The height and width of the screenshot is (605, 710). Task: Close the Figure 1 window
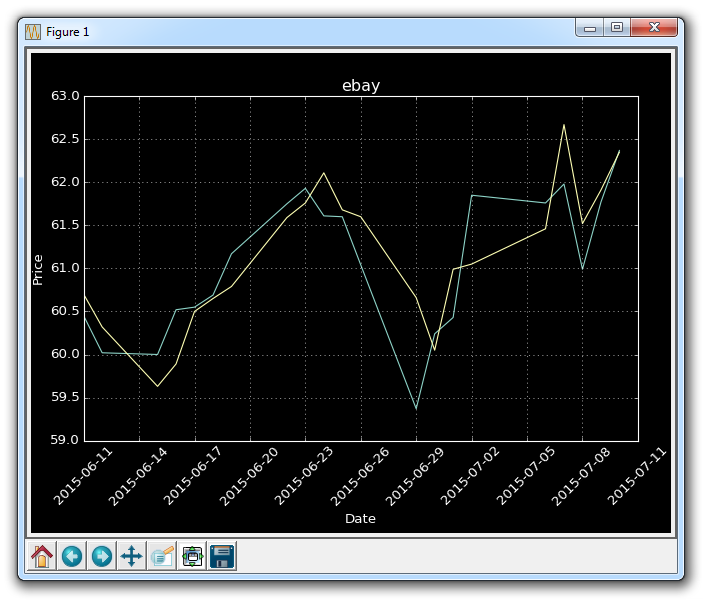(656, 29)
